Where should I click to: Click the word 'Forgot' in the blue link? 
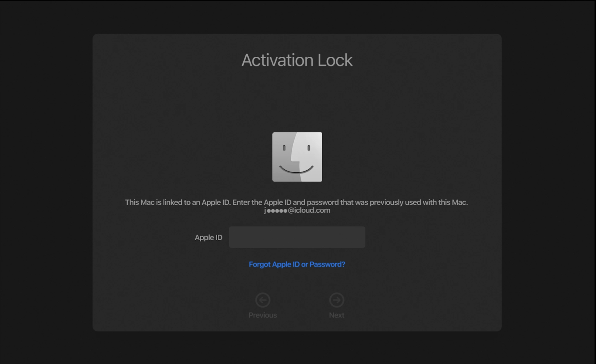(x=260, y=264)
